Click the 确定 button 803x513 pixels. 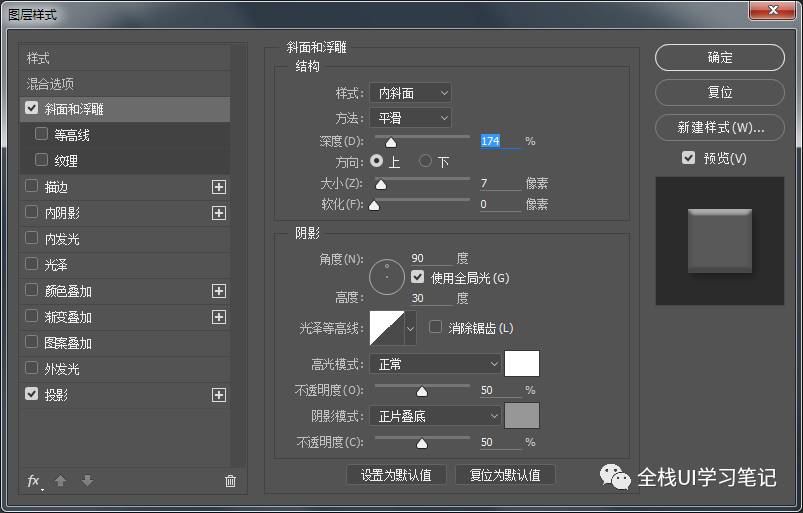tap(720, 57)
